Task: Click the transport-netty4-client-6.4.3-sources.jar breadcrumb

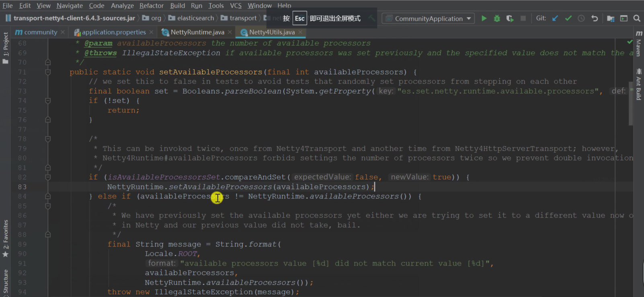Action: [74, 18]
